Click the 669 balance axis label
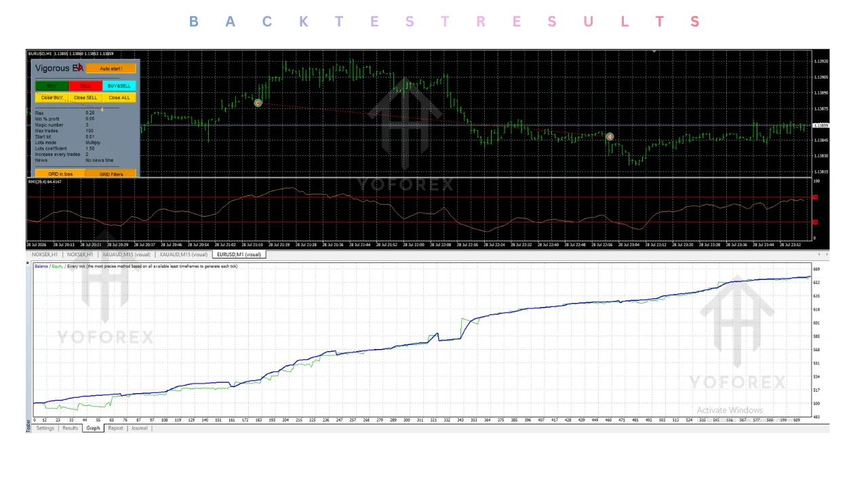 tap(816, 269)
